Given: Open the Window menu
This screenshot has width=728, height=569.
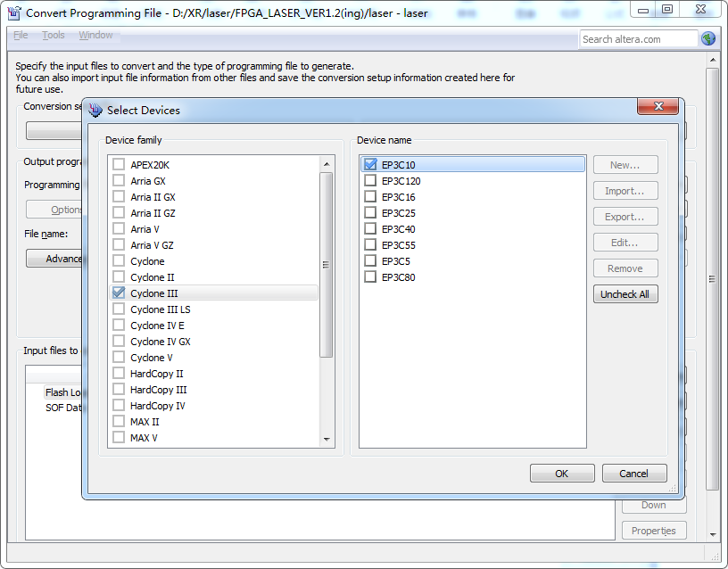Looking at the screenshot, I should [x=95, y=35].
